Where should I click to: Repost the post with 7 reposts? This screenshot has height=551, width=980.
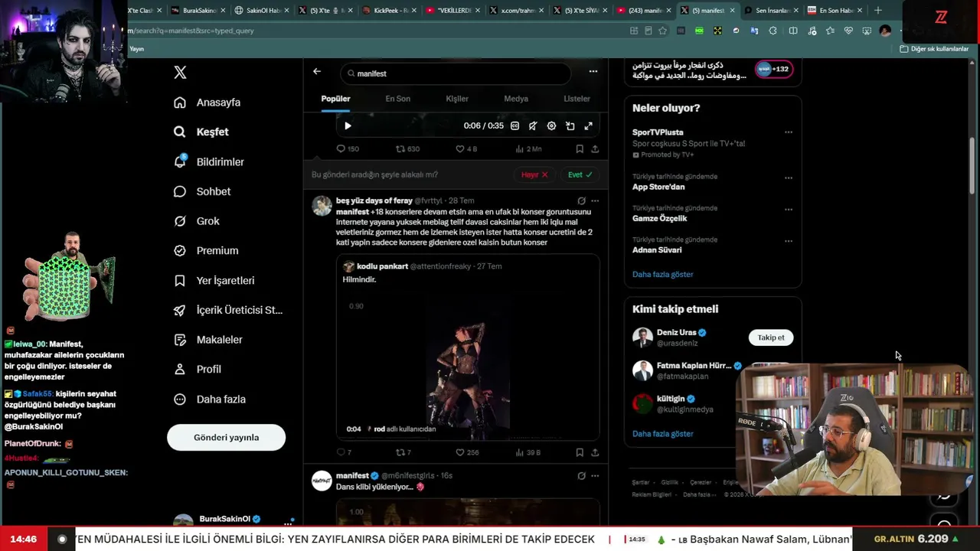click(403, 452)
